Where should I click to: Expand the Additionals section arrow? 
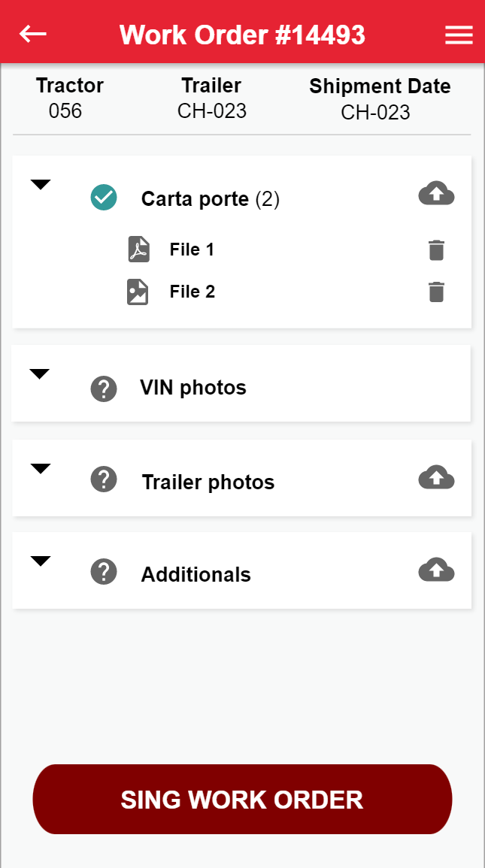(41, 561)
